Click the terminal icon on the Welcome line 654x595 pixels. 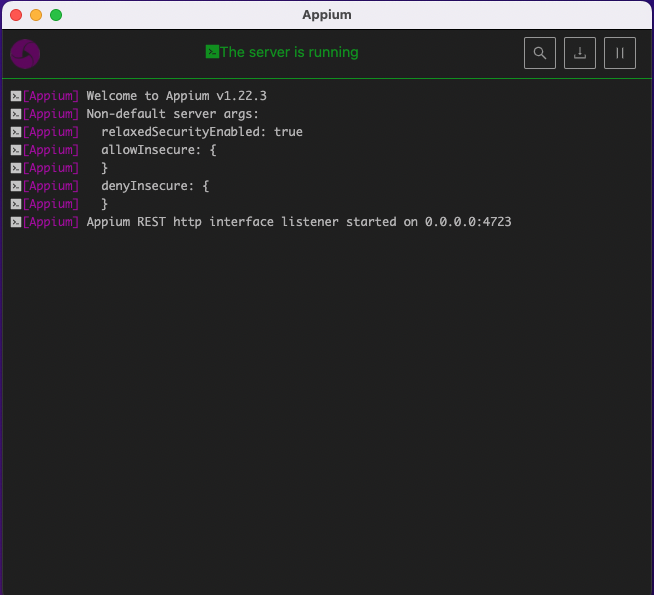(x=16, y=96)
